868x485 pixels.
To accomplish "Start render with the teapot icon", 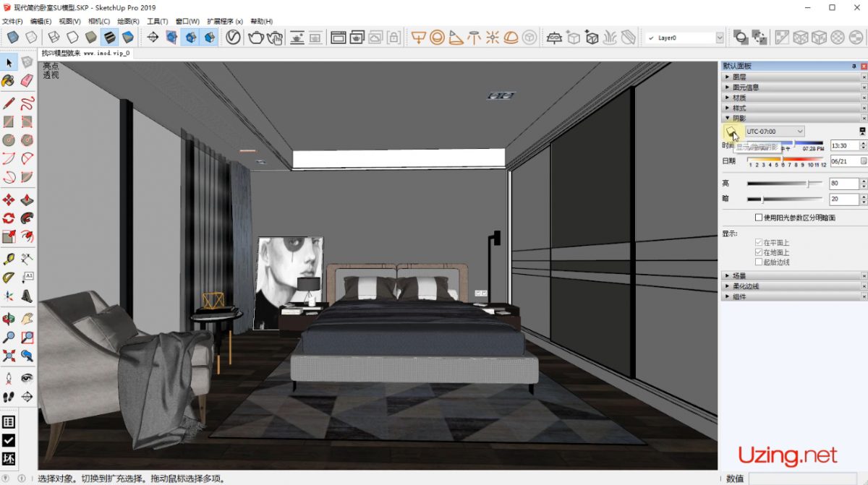I will (x=255, y=38).
